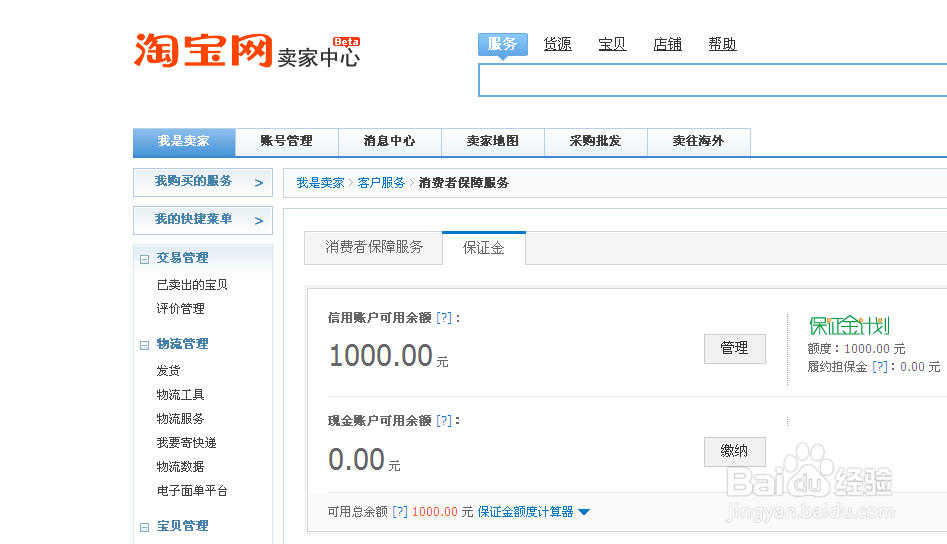
Task: Click the 物流管理 heading text
Action: coord(182,344)
